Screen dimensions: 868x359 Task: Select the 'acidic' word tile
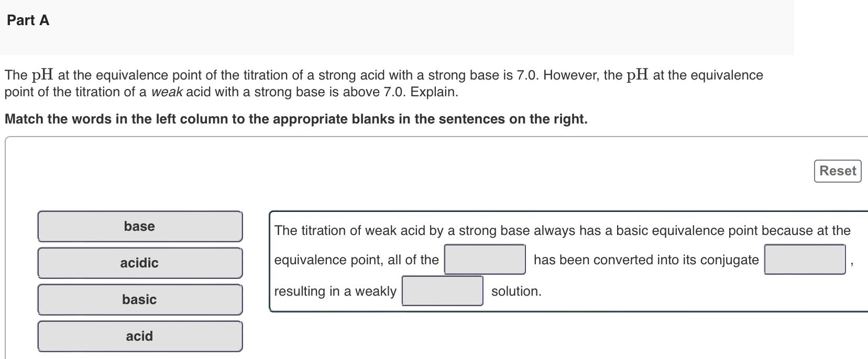tap(139, 263)
